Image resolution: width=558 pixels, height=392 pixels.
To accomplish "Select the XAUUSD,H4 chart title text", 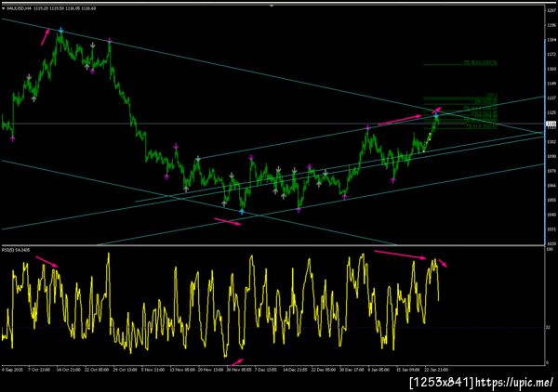I will coord(20,8).
